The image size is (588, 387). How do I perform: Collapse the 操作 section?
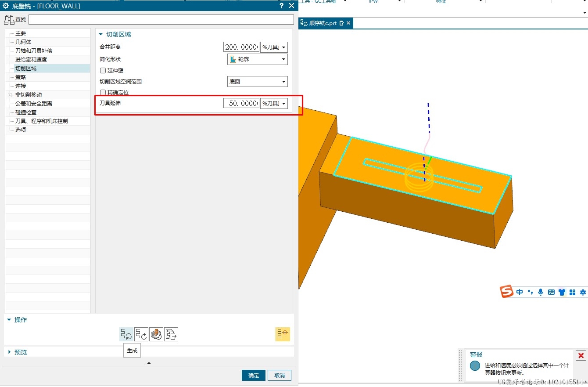coord(9,320)
